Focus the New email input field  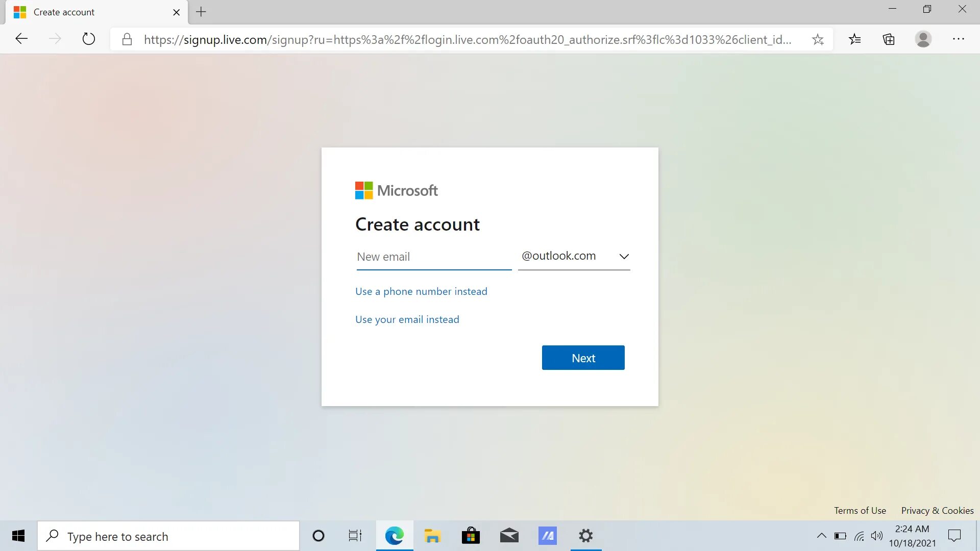(x=433, y=257)
